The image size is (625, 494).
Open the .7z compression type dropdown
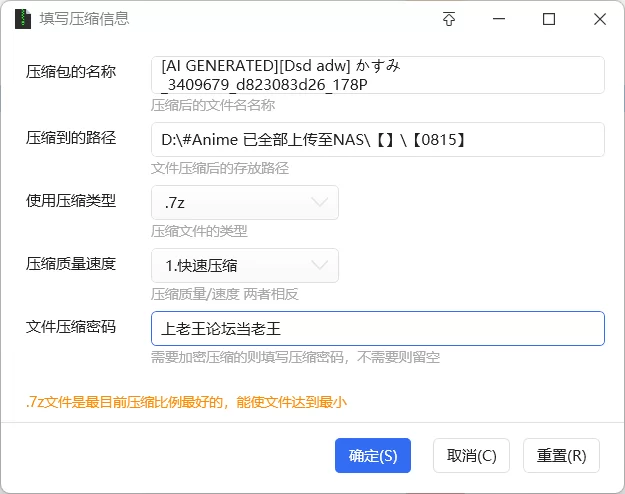pyautogui.click(x=245, y=203)
